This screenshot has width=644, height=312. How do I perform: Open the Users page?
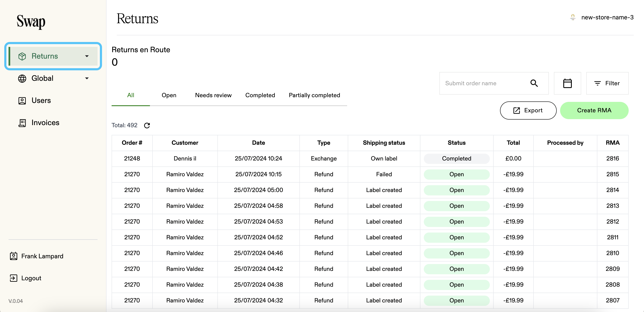[x=41, y=101]
